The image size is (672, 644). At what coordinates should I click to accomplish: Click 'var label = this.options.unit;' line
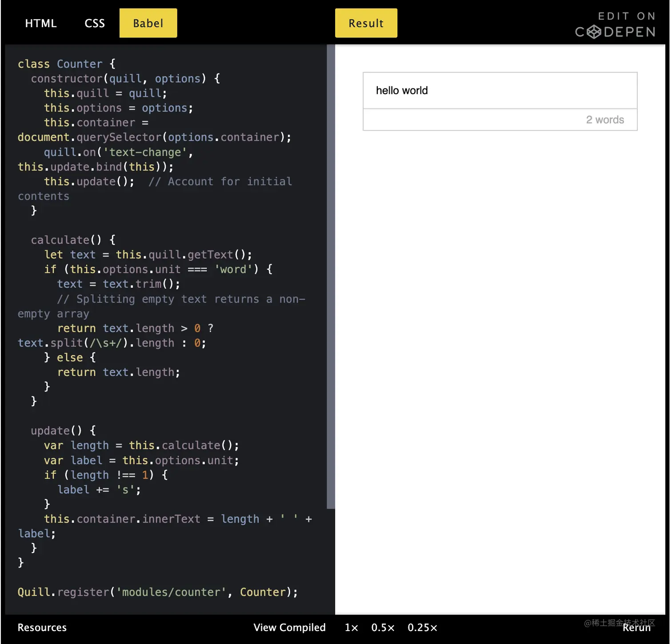click(141, 460)
